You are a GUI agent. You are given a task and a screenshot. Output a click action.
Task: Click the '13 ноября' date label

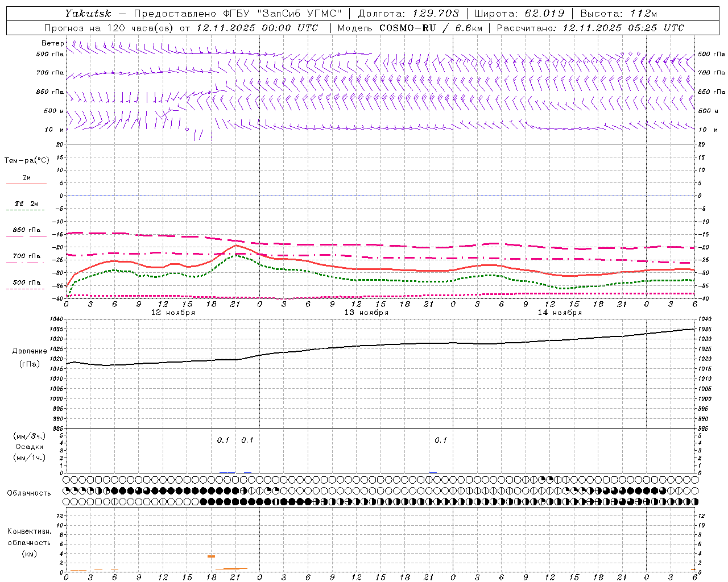coord(366,313)
